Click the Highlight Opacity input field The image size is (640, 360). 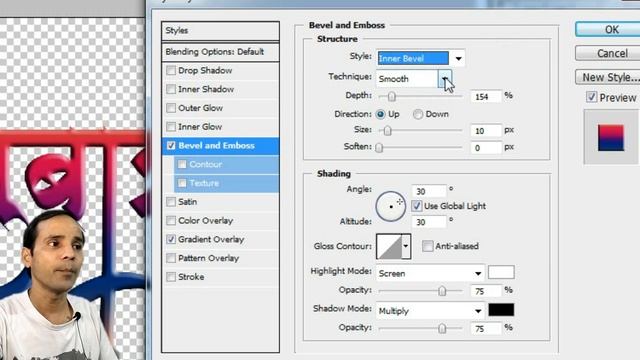pos(486,291)
